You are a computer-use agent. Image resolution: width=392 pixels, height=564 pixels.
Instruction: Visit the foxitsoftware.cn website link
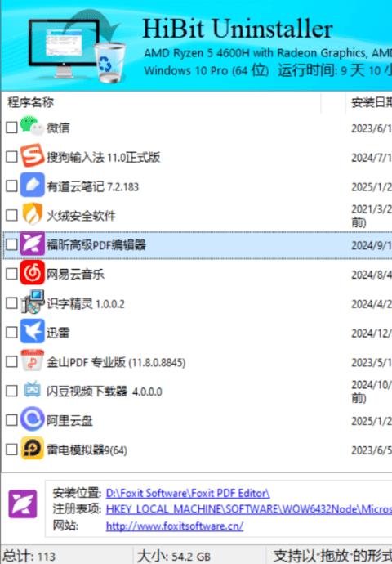click(175, 526)
